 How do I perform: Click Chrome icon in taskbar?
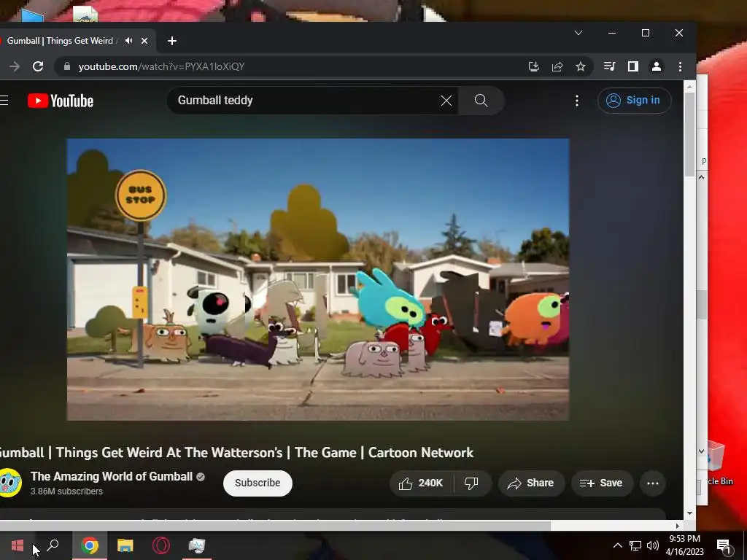tap(90, 545)
